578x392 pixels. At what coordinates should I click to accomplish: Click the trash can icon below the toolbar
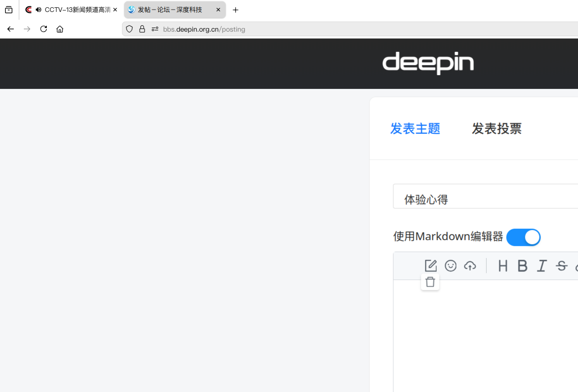[430, 282]
